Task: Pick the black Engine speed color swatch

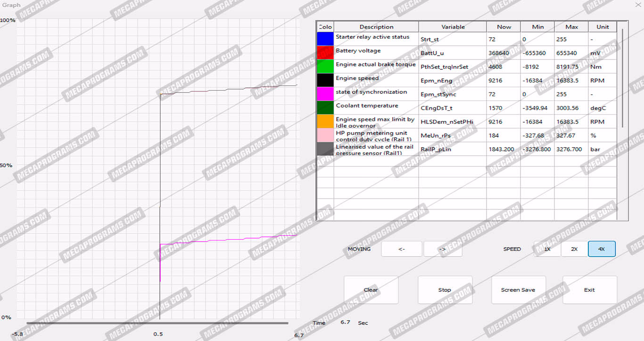Action: 325,80
